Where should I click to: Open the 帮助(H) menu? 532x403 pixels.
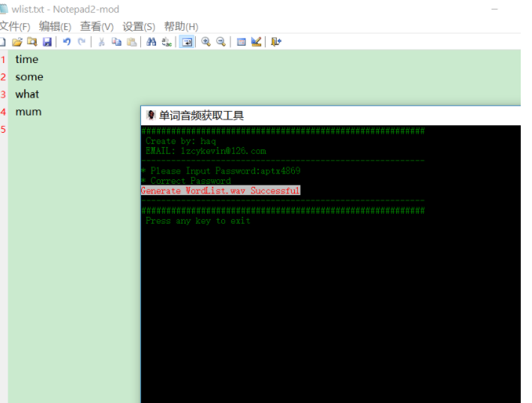pyautogui.click(x=181, y=26)
